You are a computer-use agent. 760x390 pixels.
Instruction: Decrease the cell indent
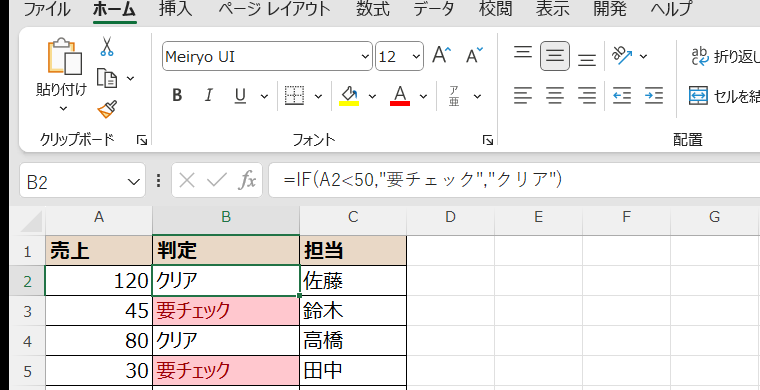(x=622, y=95)
